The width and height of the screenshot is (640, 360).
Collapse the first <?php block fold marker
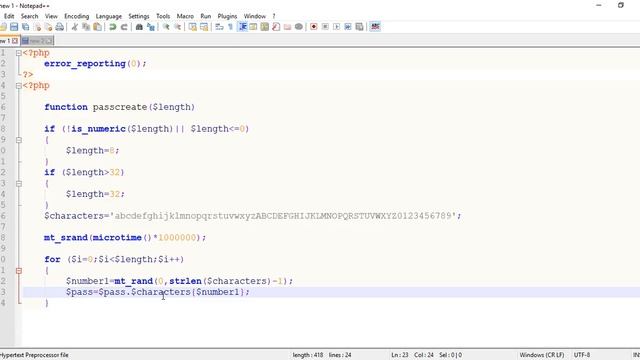tap(18, 53)
